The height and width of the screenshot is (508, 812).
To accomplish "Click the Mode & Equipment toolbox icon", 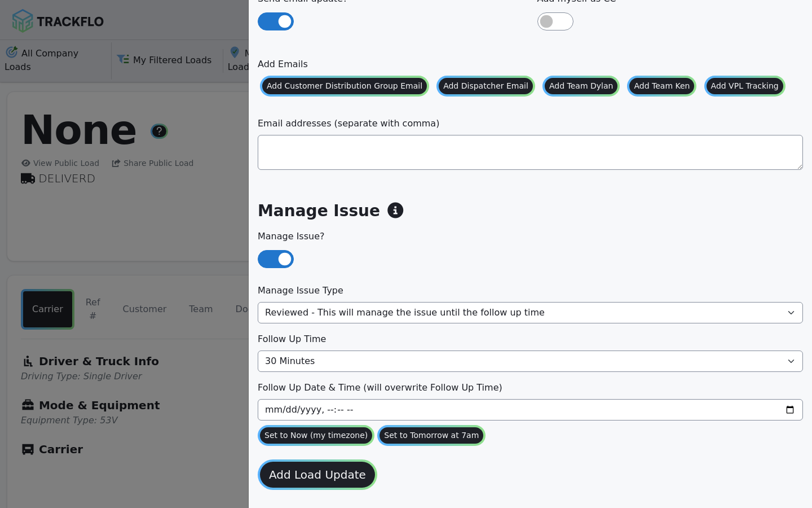I will (28, 405).
